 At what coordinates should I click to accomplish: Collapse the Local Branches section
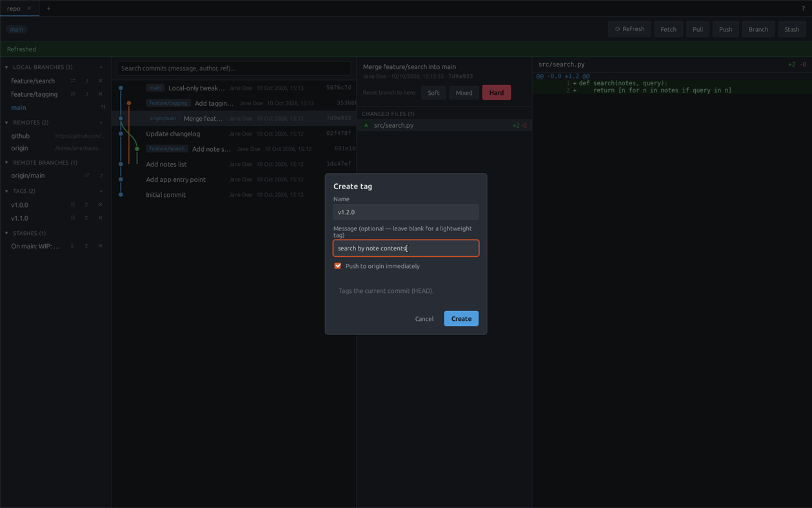(6, 67)
